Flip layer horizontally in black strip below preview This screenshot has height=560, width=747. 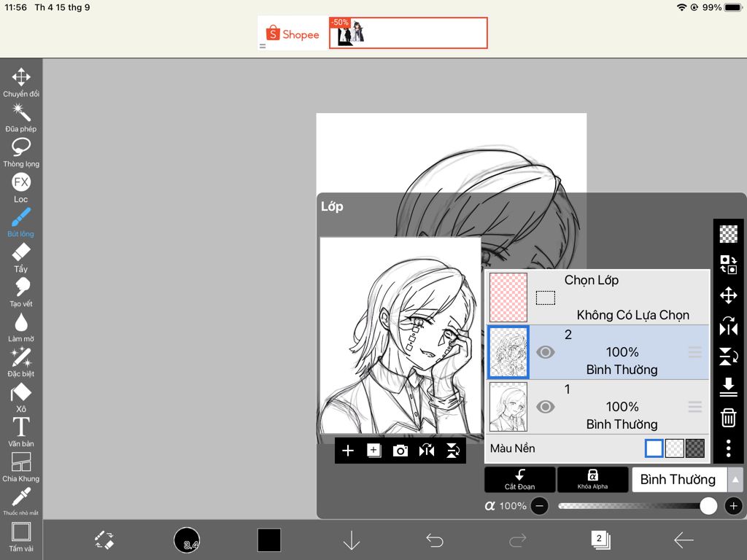click(x=426, y=451)
